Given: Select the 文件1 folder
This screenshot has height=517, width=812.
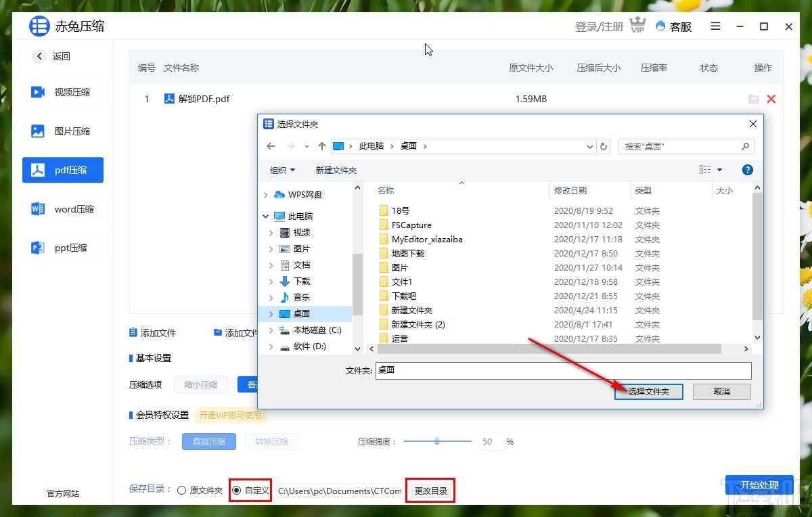Looking at the screenshot, I should [x=402, y=282].
